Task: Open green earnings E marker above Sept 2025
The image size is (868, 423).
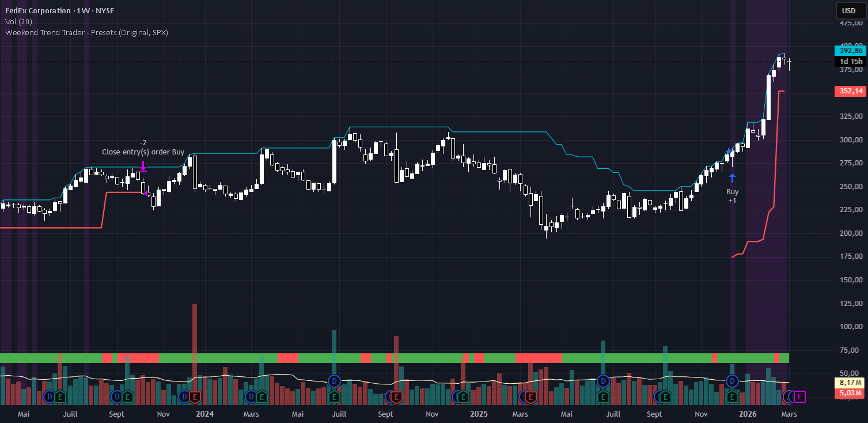Action: click(x=665, y=397)
